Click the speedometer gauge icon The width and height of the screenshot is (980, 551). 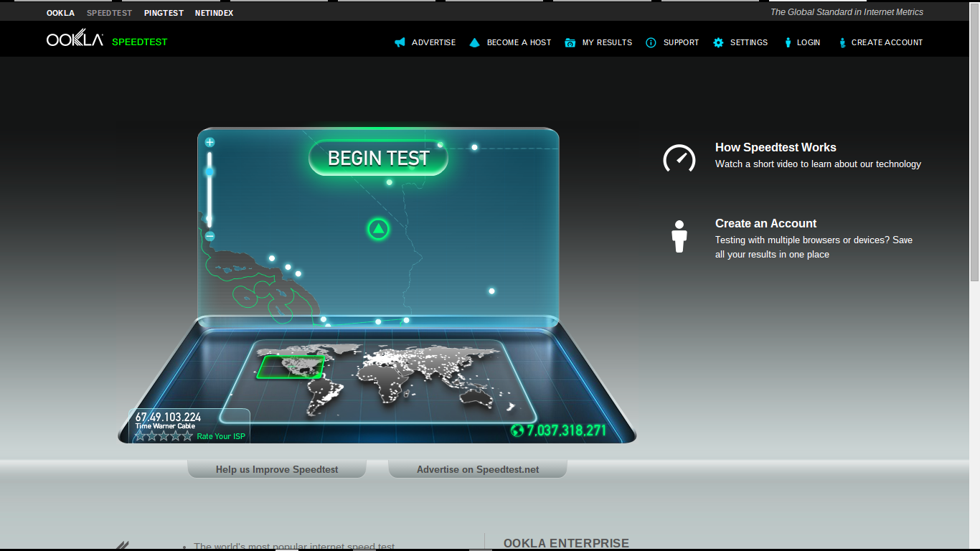[679, 159]
